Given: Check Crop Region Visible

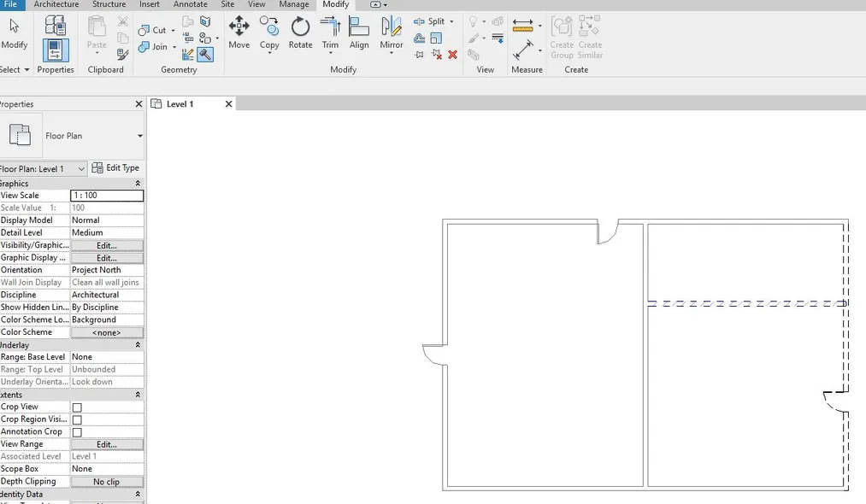Looking at the screenshot, I should click(x=76, y=419).
